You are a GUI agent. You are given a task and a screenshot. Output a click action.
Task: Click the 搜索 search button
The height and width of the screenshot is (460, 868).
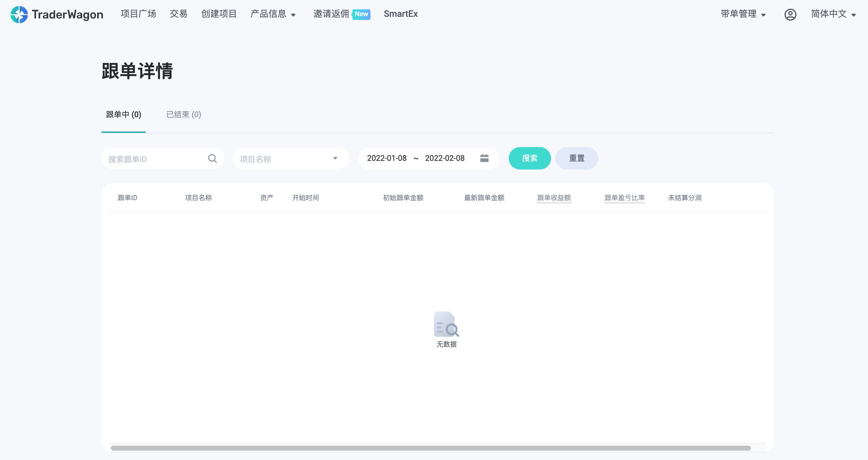[x=530, y=158]
